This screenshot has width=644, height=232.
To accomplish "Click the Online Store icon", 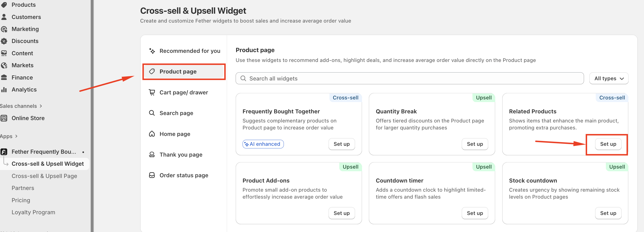I will pos(4,118).
